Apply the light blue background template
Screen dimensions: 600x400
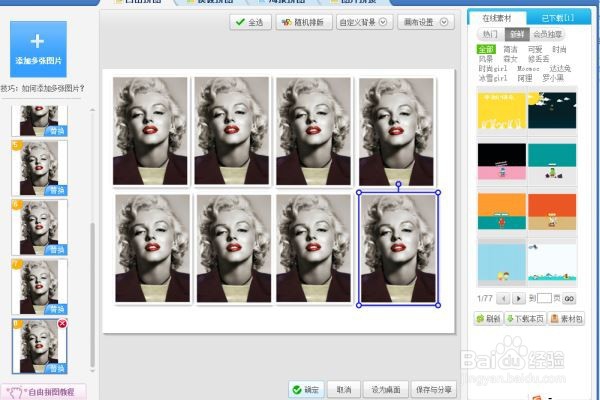click(502, 263)
